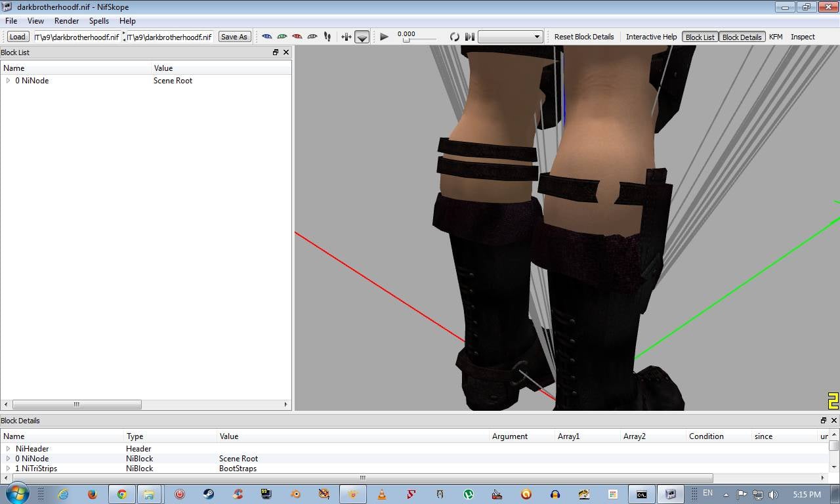
Task: Open VLC media player from the taskbar
Action: pos(382,494)
